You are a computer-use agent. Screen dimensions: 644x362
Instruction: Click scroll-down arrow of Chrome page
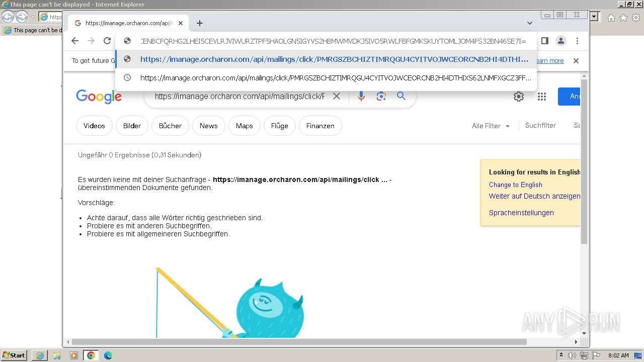[x=584, y=333]
